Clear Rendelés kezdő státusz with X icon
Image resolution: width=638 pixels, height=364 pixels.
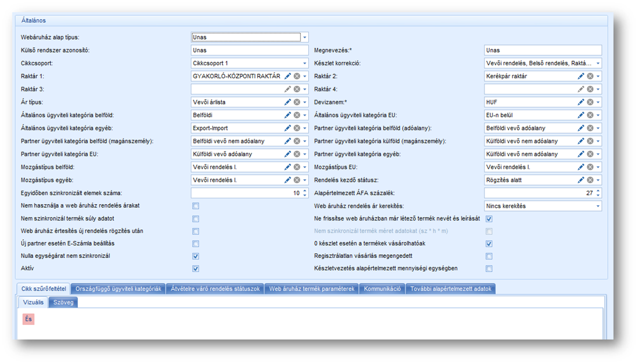(590, 180)
